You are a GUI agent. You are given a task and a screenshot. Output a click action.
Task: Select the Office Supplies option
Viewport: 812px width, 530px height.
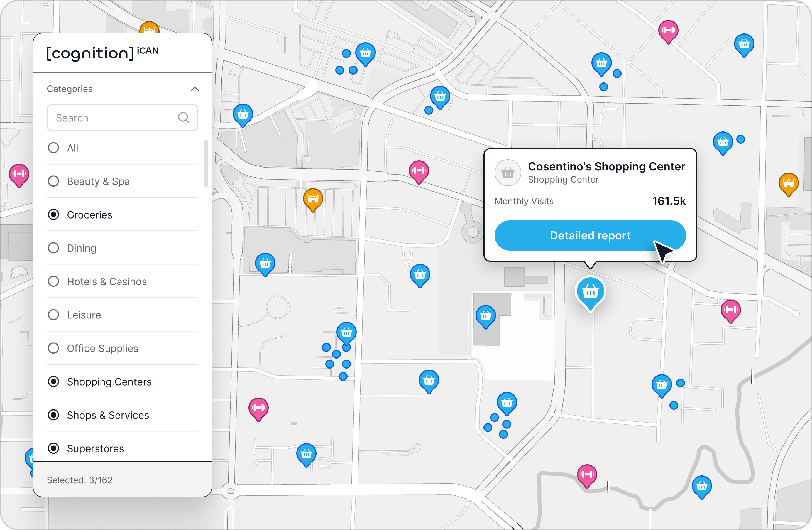53,348
